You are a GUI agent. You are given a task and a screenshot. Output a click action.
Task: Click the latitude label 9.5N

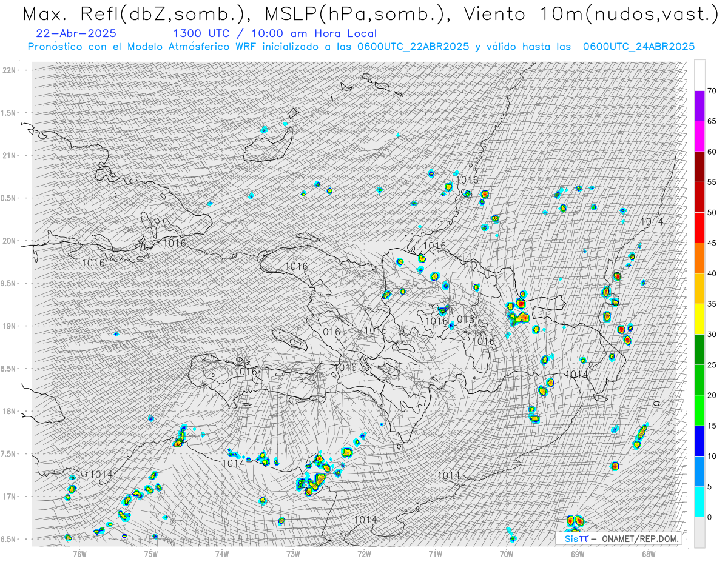coord(8,283)
